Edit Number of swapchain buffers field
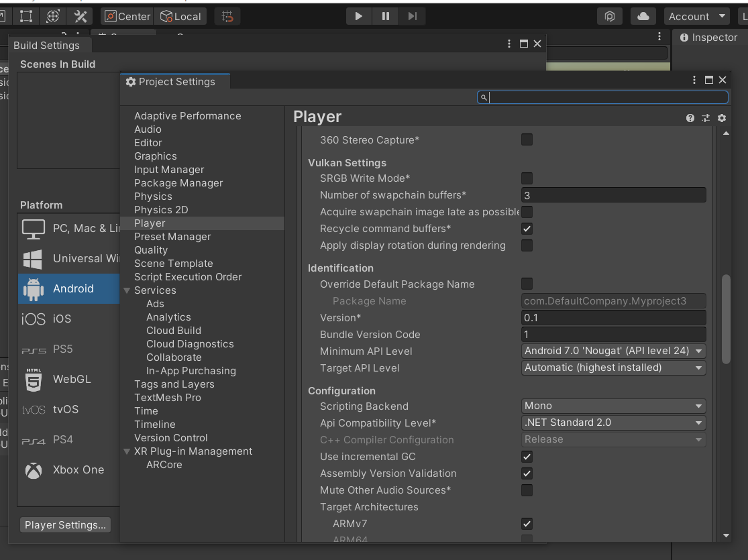Viewport: 748px width, 560px height. (x=613, y=195)
